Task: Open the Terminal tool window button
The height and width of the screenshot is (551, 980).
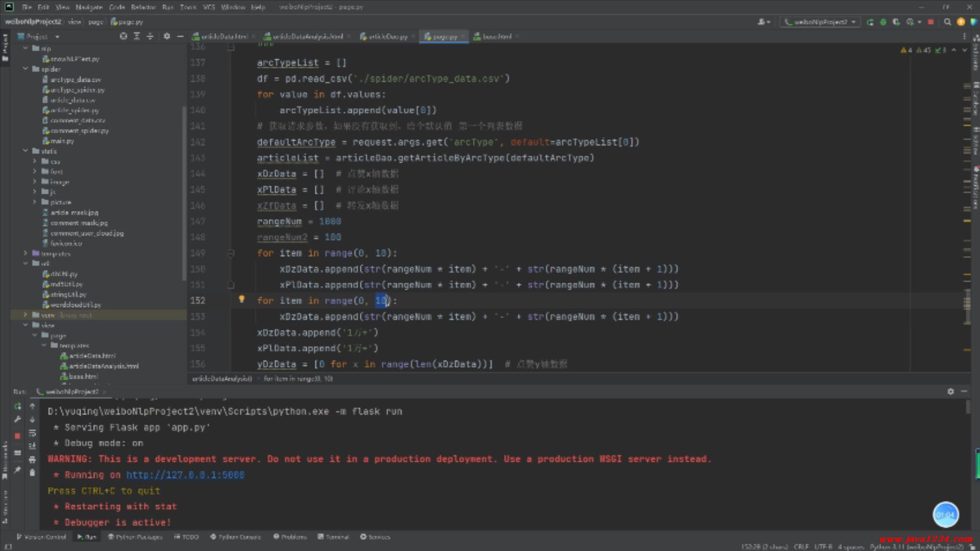Action: (x=333, y=537)
